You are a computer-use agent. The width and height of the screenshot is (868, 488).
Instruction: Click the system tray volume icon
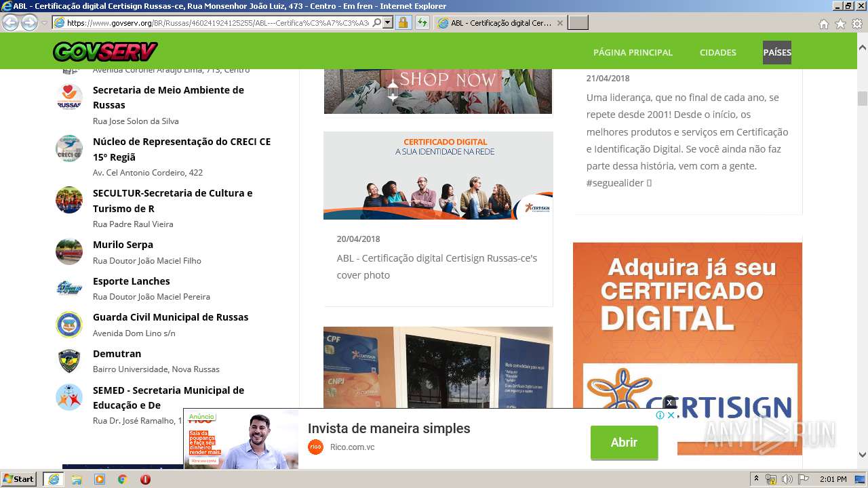click(787, 479)
